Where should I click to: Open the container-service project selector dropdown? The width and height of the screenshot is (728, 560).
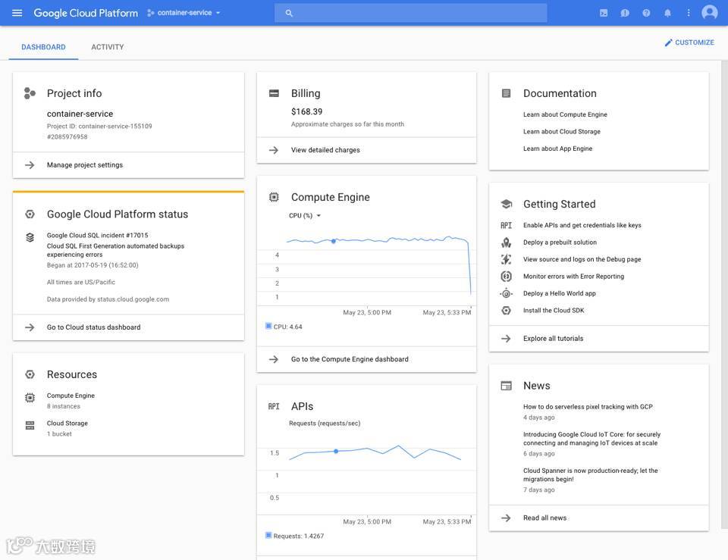coord(184,13)
